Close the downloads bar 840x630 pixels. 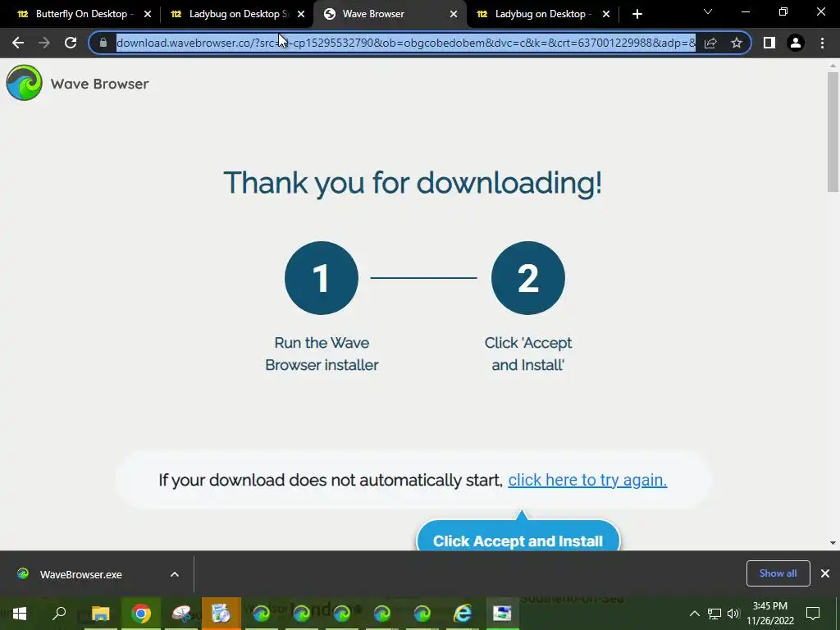pos(825,573)
